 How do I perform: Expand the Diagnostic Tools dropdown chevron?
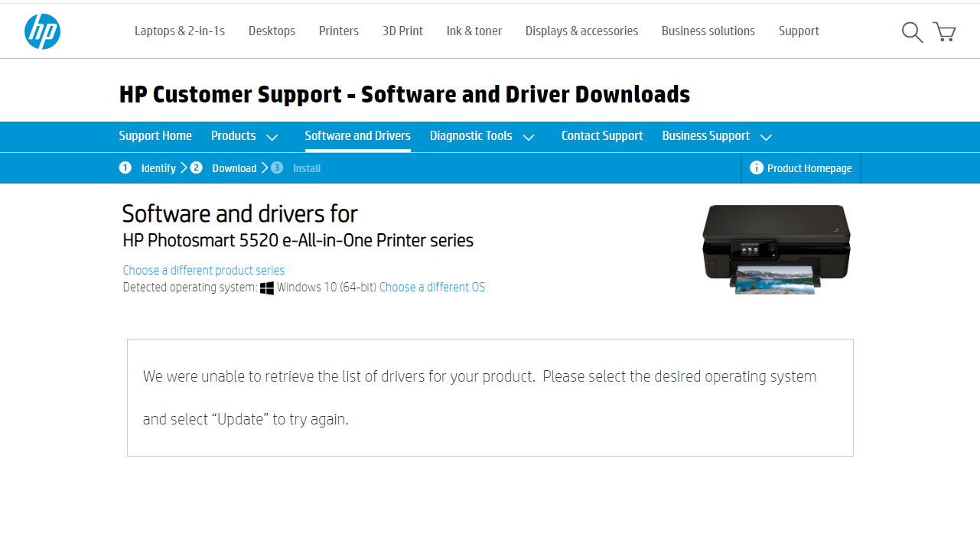point(528,137)
